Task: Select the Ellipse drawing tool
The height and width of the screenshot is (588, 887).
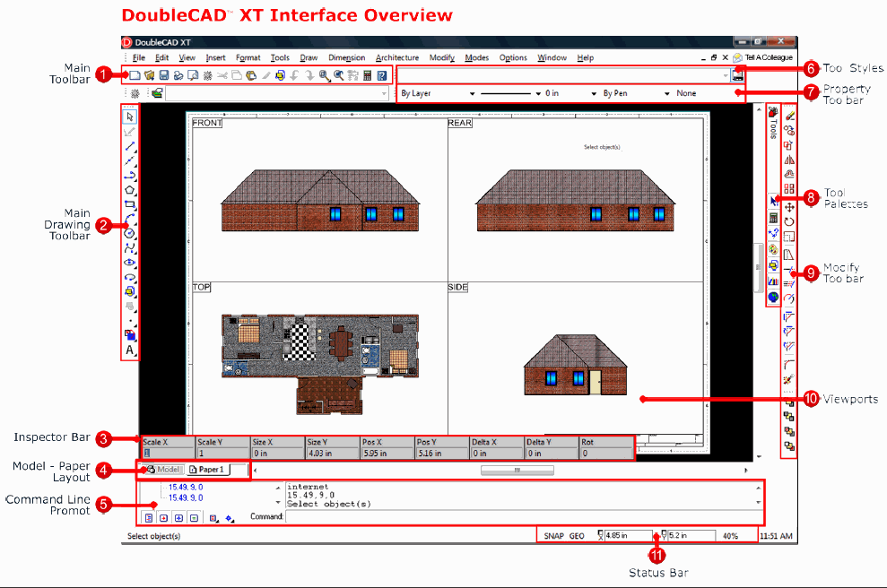Action: (x=130, y=263)
